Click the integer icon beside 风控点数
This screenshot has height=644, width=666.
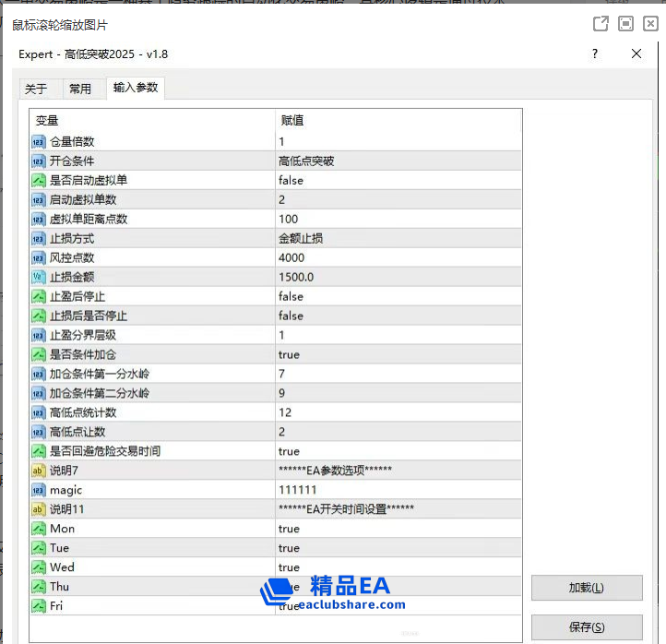(38, 257)
